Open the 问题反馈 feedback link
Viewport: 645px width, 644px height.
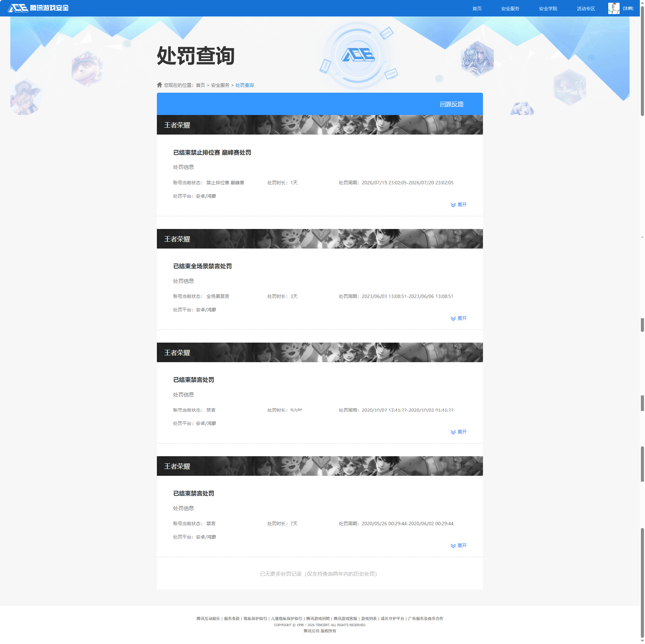(451, 104)
